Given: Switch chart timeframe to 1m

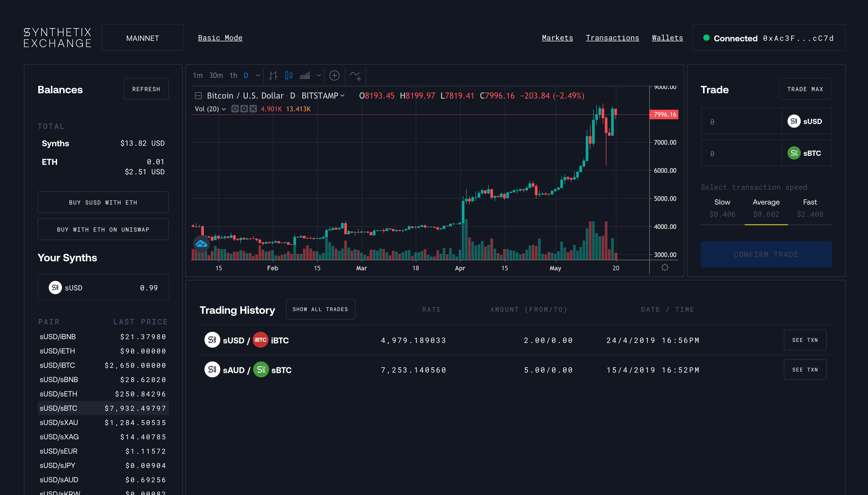Looking at the screenshot, I should tap(198, 76).
